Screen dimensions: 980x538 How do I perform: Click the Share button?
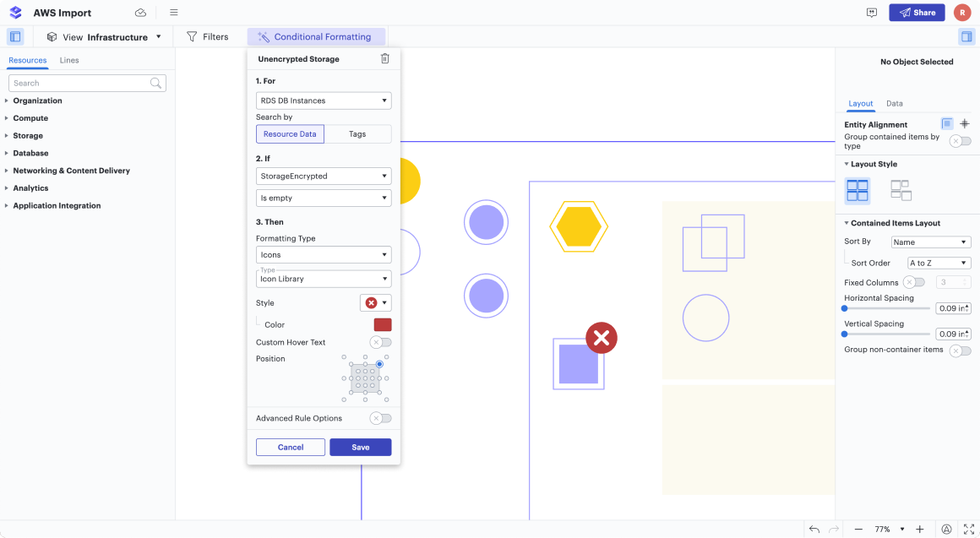917,13
